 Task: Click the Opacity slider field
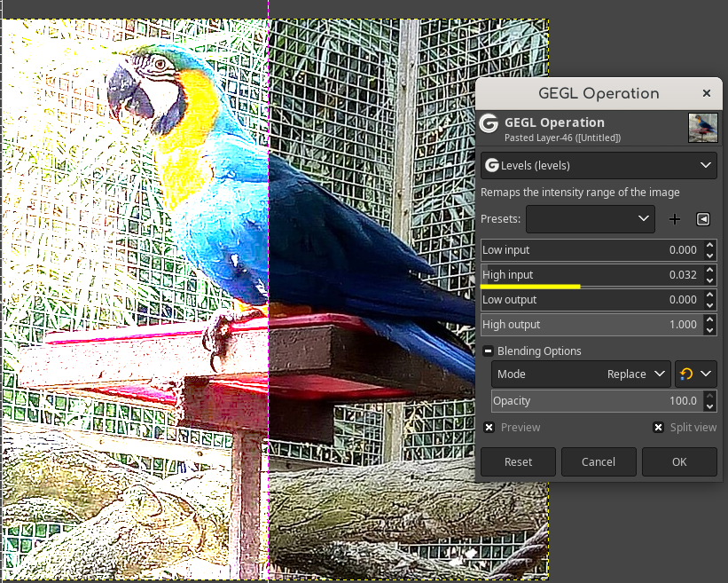(x=598, y=401)
